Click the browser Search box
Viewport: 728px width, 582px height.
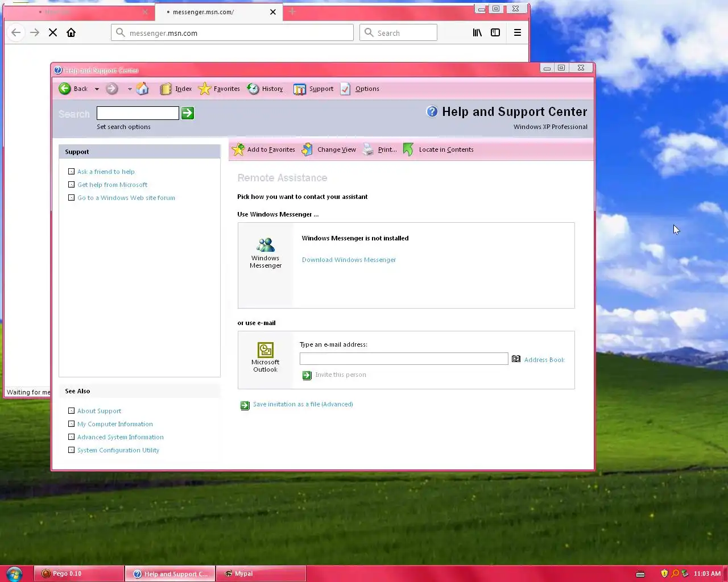point(398,33)
